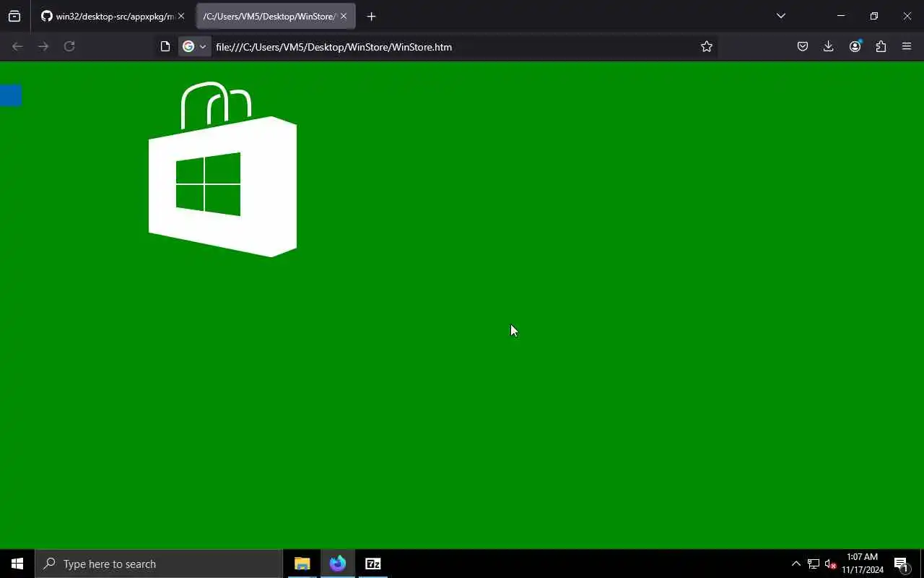Go forward one page
924x578 pixels.
(x=43, y=46)
